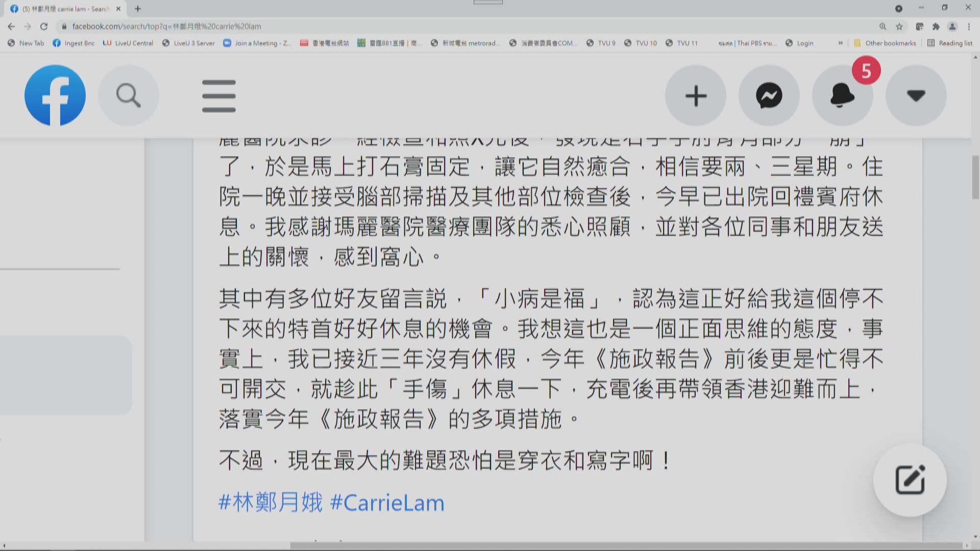Open the #CarrieLam hashtag link
Screen dimensions: 980x551
point(387,503)
